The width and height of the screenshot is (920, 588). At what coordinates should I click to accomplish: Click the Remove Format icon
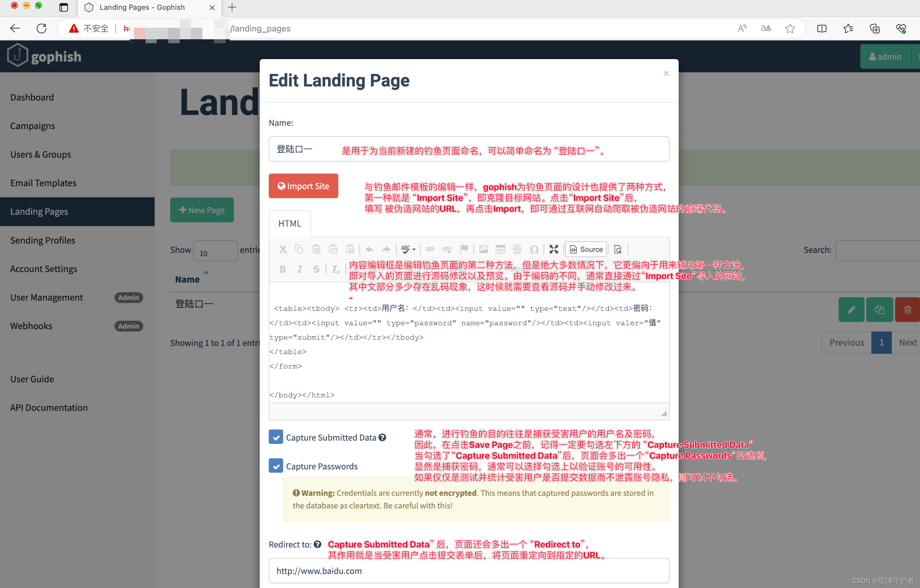335,269
